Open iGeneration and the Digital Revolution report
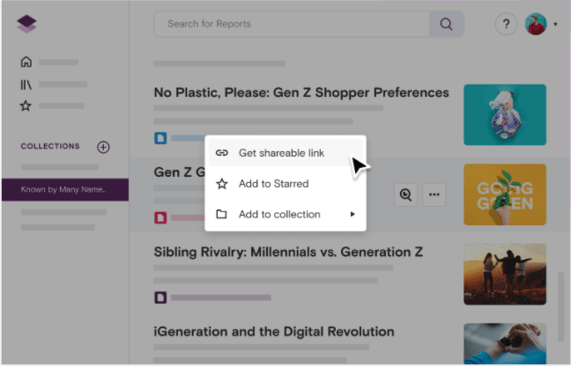This screenshot has height=366, width=571. [x=274, y=332]
